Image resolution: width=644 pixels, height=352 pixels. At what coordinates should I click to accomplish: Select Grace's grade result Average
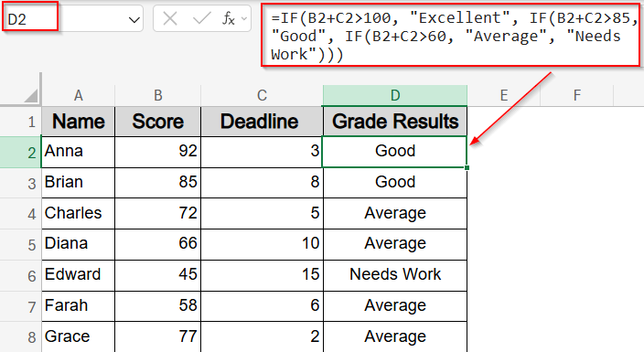coord(394,336)
